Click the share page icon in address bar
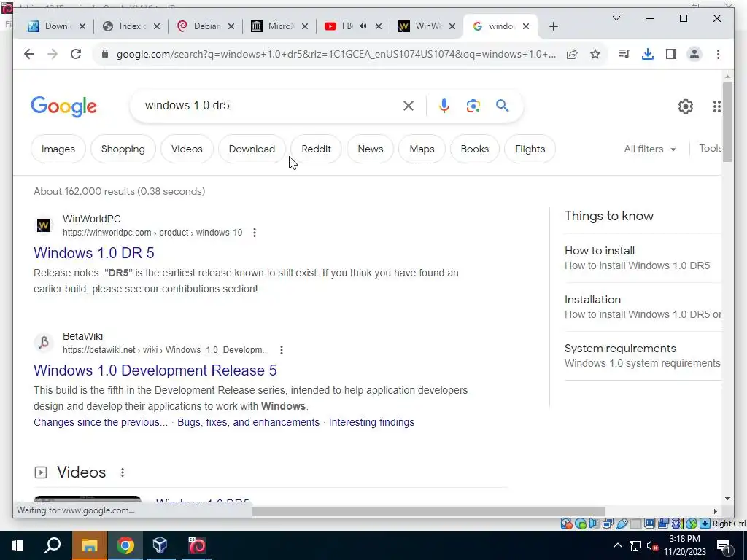The height and width of the screenshot is (560, 747). 572,54
